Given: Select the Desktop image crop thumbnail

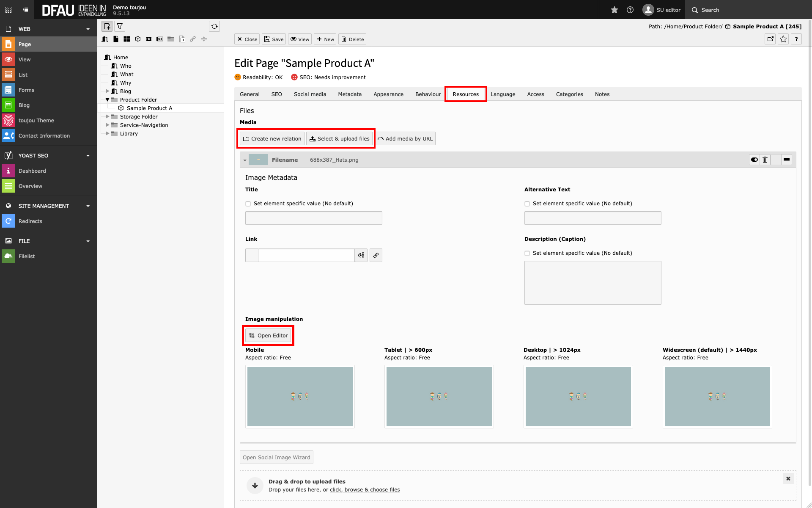Looking at the screenshot, I should [x=578, y=396].
